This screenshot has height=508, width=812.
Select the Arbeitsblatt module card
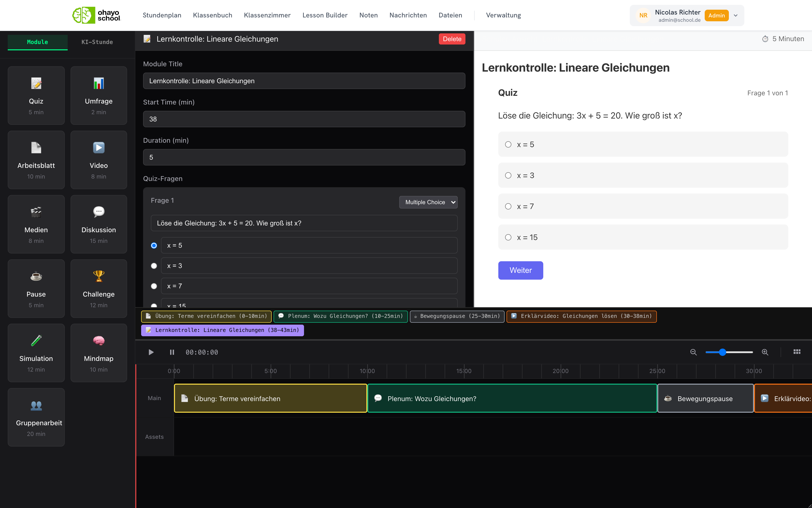coord(36,160)
